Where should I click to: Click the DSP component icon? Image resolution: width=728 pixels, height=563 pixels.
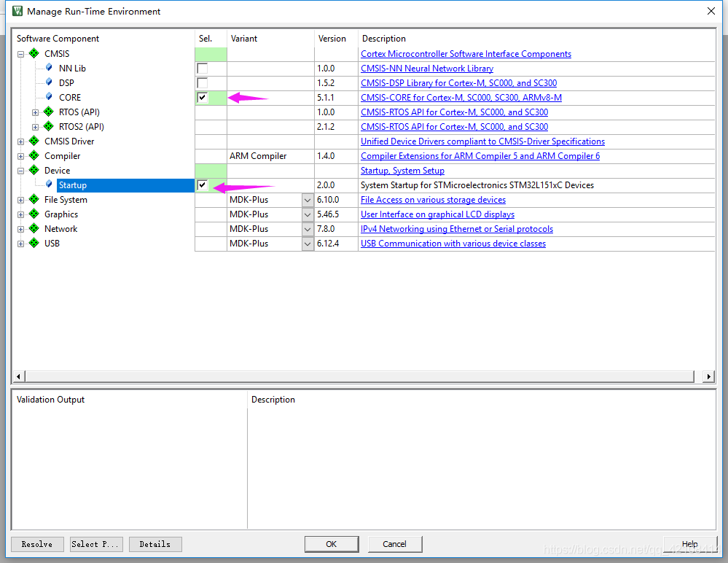pos(49,82)
